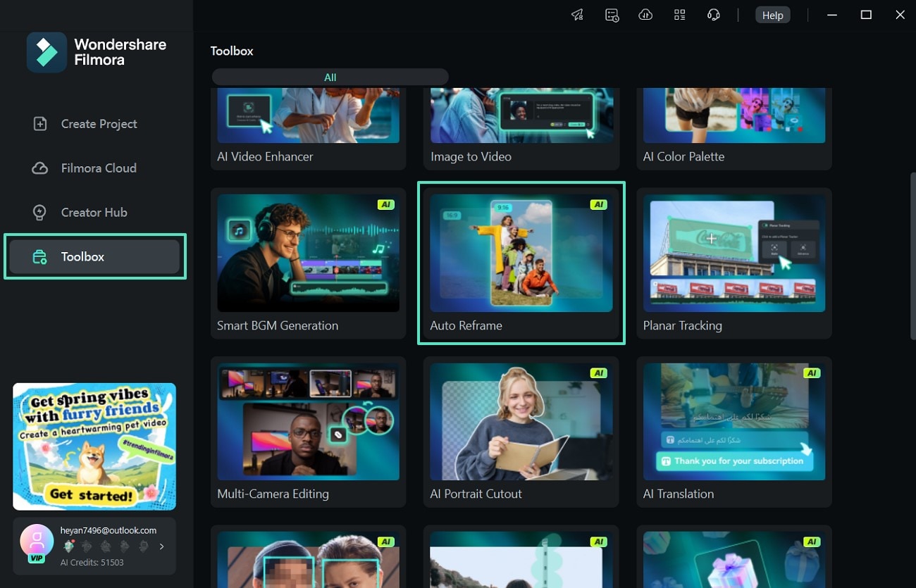Open the apps grid icon in the title bar
Image resolution: width=916 pixels, height=588 pixels.
pyautogui.click(x=679, y=15)
